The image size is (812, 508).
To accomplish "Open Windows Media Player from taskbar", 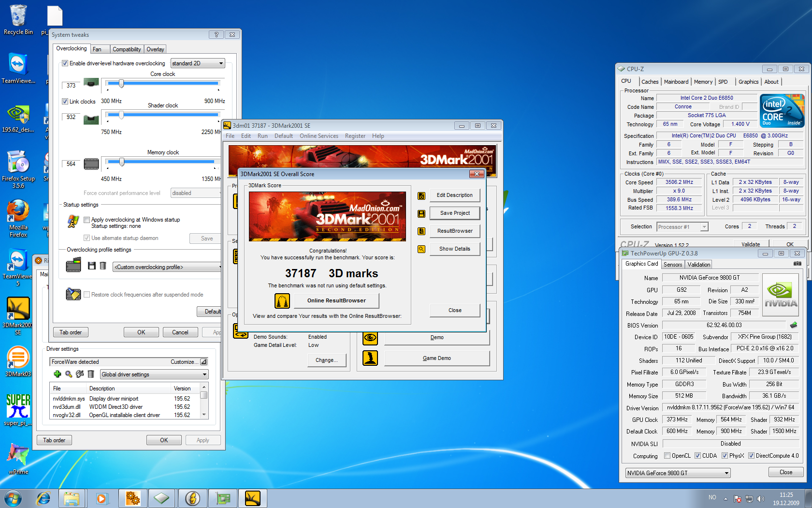I will (101, 498).
